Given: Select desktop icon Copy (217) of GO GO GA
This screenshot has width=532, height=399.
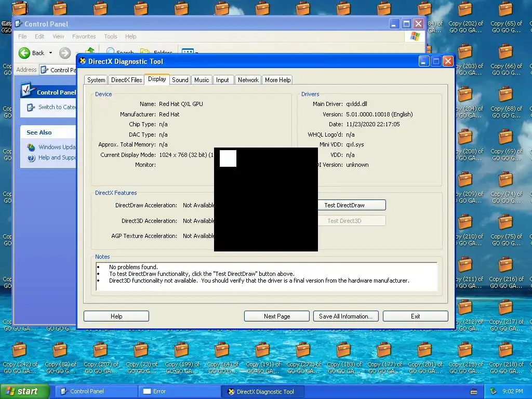Looking at the screenshot, I should coord(506,315).
